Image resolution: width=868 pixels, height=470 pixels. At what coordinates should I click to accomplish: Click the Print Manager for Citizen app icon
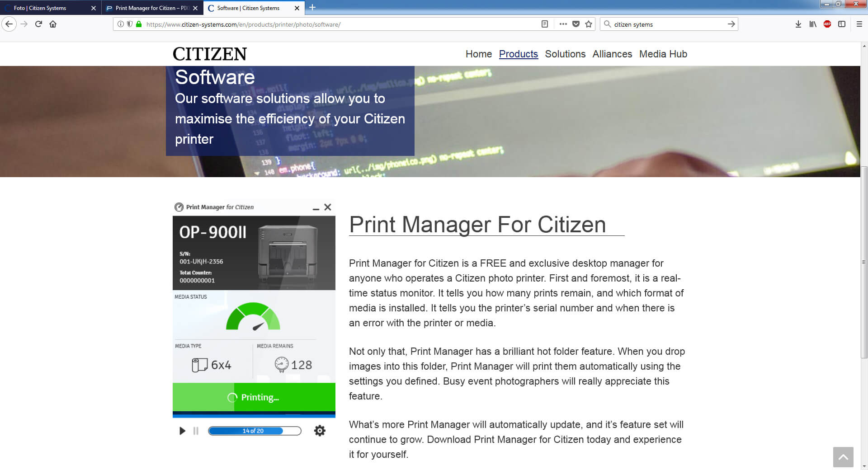(179, 207)
